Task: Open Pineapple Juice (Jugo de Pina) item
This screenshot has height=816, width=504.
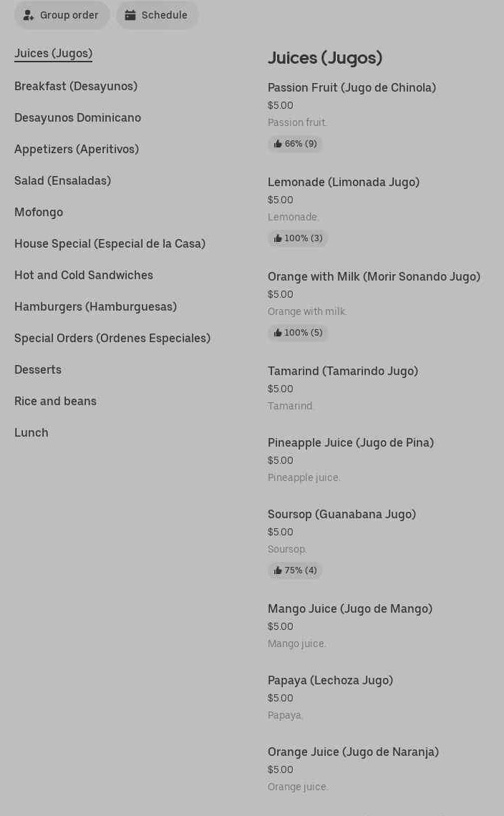Action: coord(350,443)
